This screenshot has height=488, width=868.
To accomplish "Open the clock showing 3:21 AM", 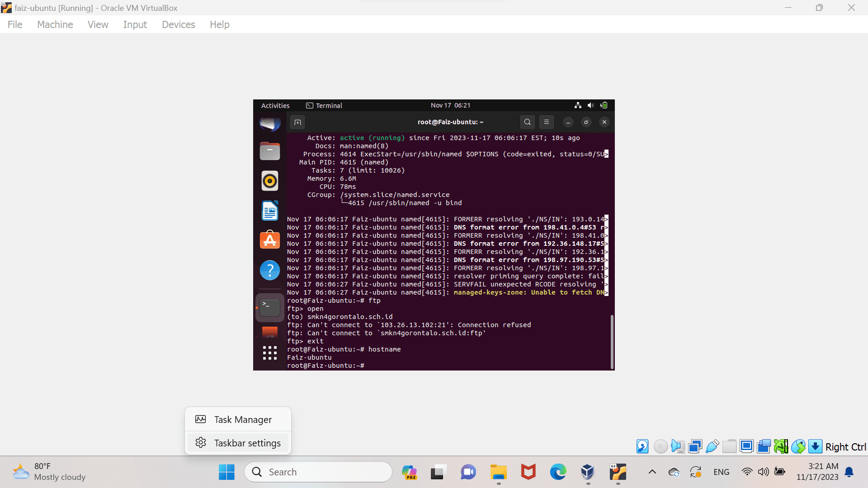I will (x=817, y=472).
